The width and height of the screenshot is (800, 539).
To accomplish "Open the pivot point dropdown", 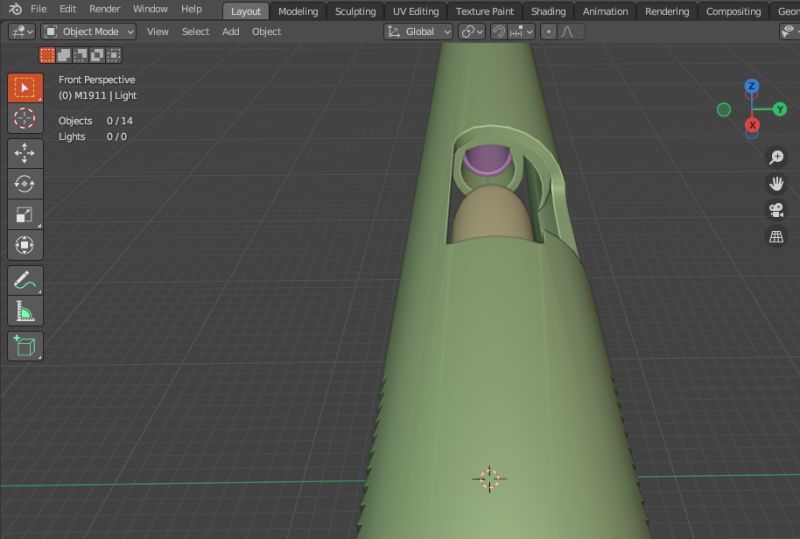I will click(x=471, y=32).
